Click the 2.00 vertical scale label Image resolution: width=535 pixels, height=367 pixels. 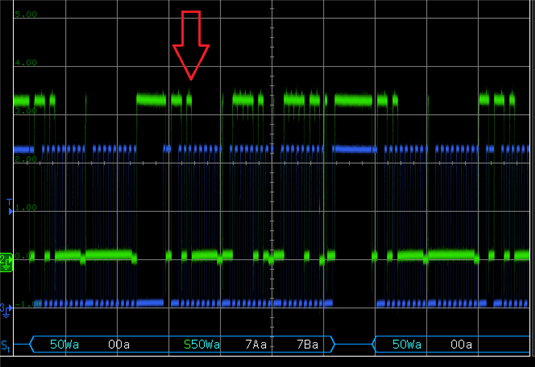tap(26, 159)
